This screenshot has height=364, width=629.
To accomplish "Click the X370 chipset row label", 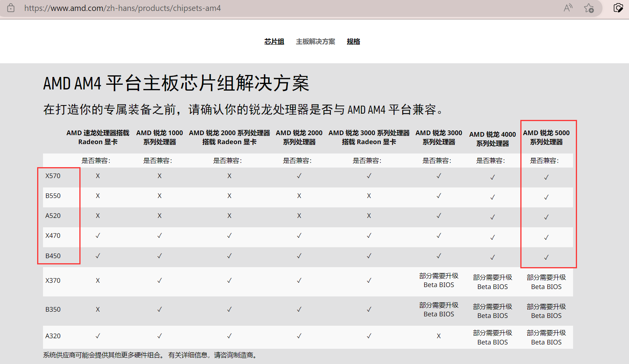I will click(53, 280).
